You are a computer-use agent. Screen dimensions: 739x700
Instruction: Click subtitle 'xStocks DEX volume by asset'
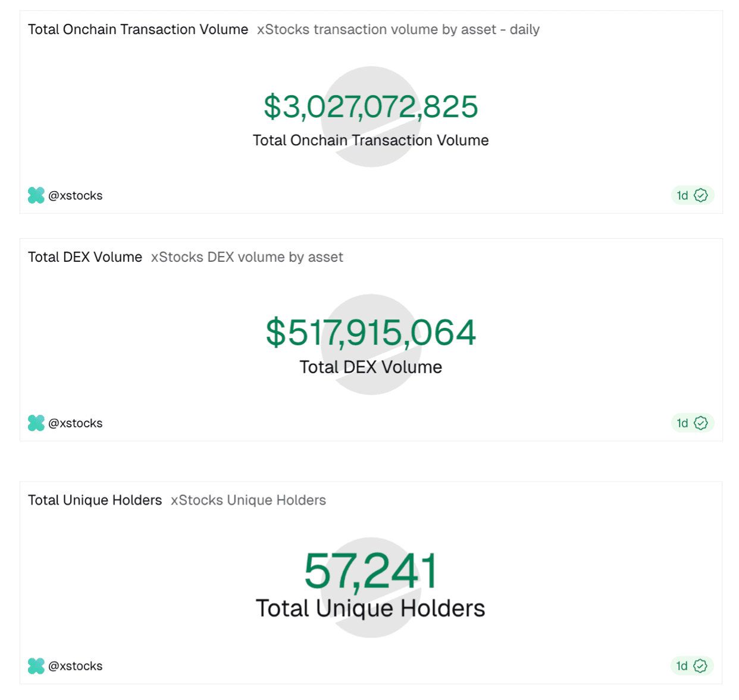tap(247, 257)
